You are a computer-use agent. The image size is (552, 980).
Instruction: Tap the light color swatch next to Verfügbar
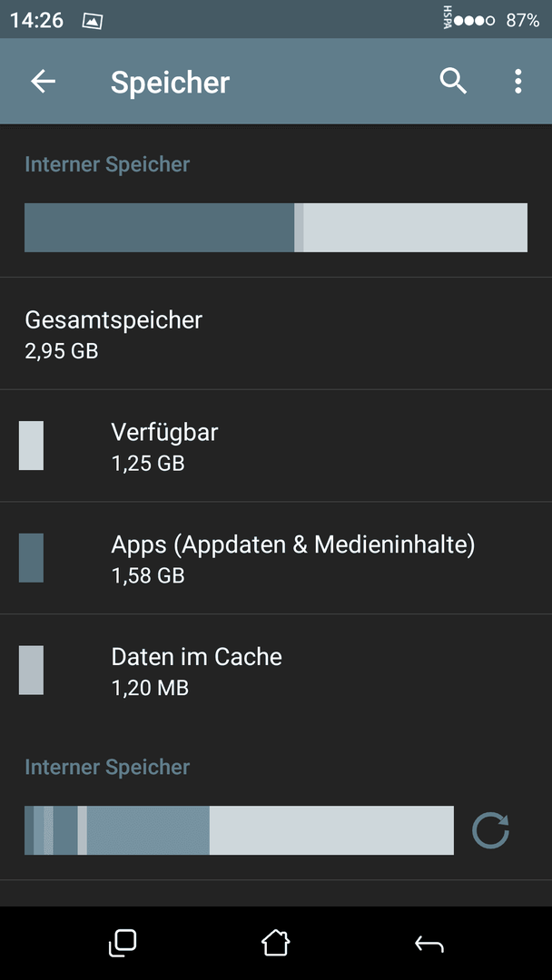31,445
